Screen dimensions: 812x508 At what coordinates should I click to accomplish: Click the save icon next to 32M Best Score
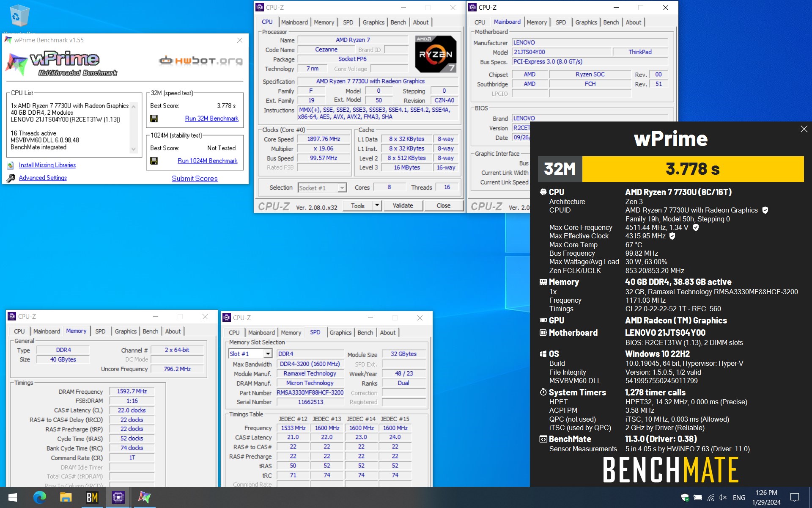coord(154,119)
